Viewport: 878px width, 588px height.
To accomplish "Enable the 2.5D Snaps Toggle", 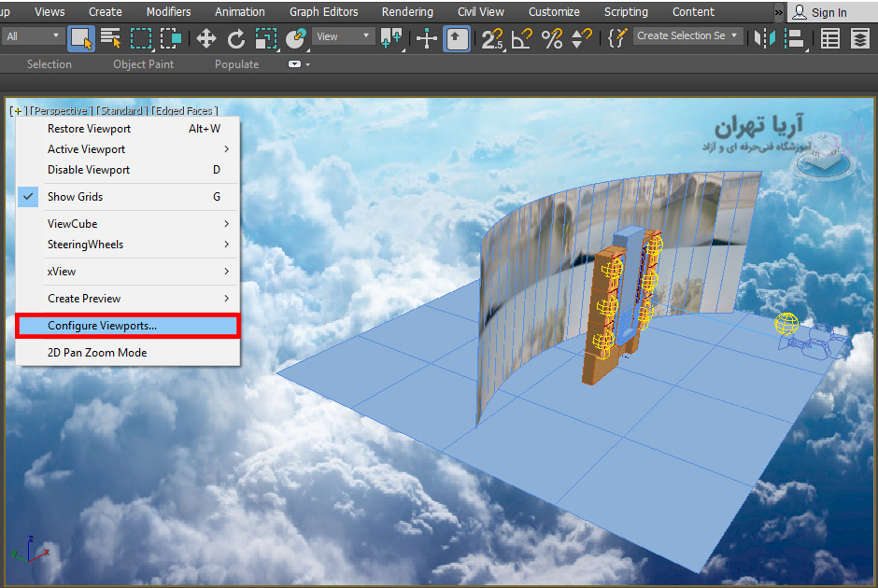I will tap(490, 38).
